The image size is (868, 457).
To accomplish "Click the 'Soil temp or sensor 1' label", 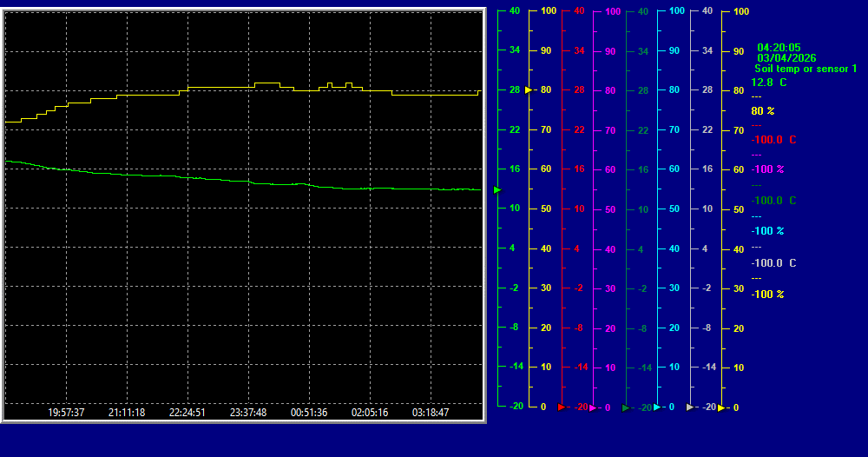I will (x=806, y=68).
